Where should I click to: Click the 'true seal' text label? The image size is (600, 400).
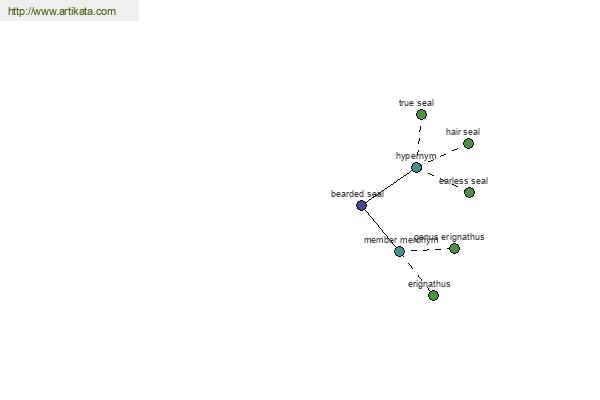pyautogui.click(x=416, y=103)
